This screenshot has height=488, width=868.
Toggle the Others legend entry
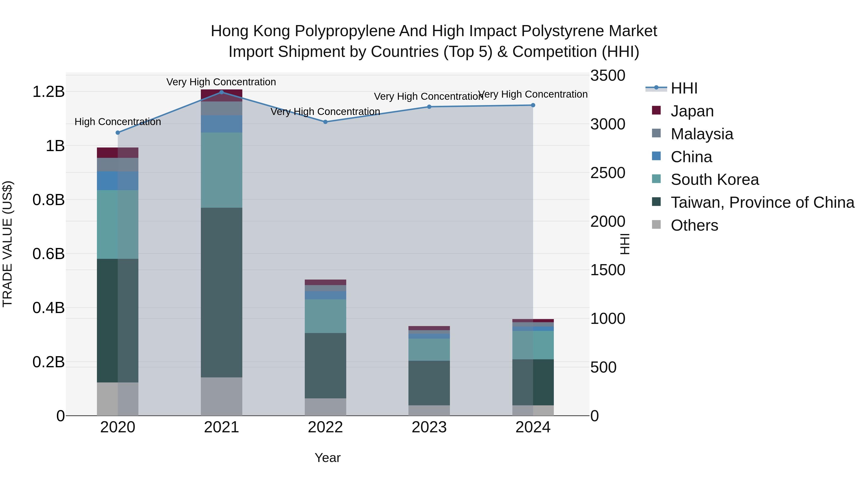685,225
